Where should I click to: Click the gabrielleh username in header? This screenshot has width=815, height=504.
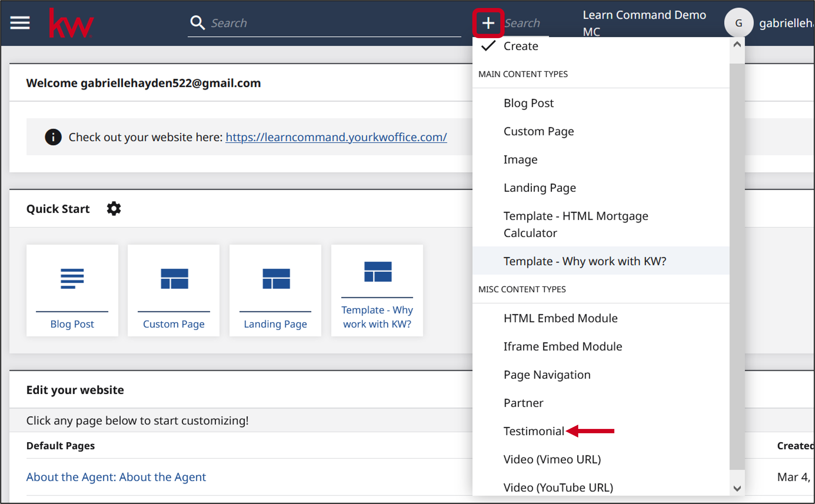coord(786,23)
